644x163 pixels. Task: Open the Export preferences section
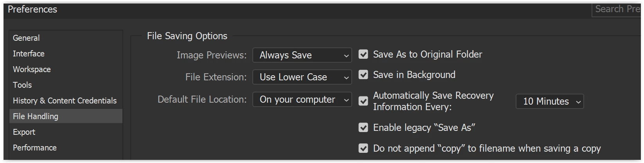(x=24, y=132)
